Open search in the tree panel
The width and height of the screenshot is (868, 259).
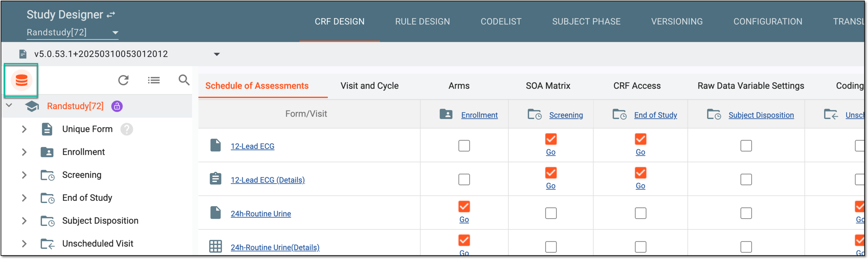pyautogui.click(x=184, y=80)
